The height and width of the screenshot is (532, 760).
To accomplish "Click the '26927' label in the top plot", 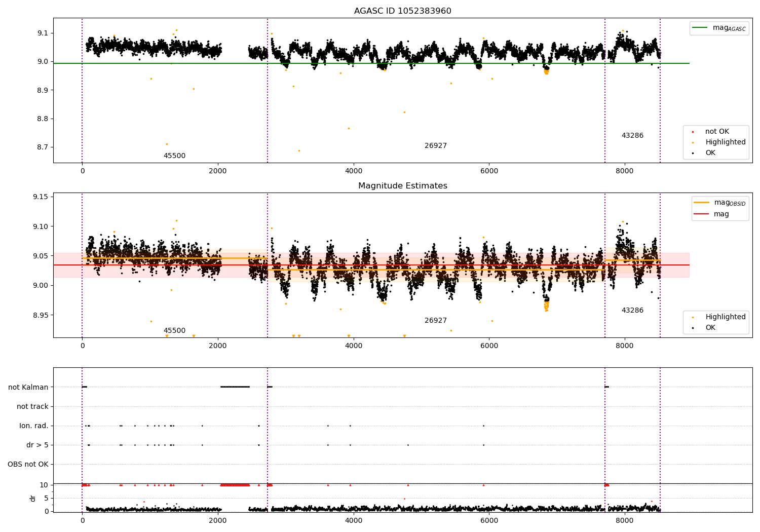I will 436,145.
